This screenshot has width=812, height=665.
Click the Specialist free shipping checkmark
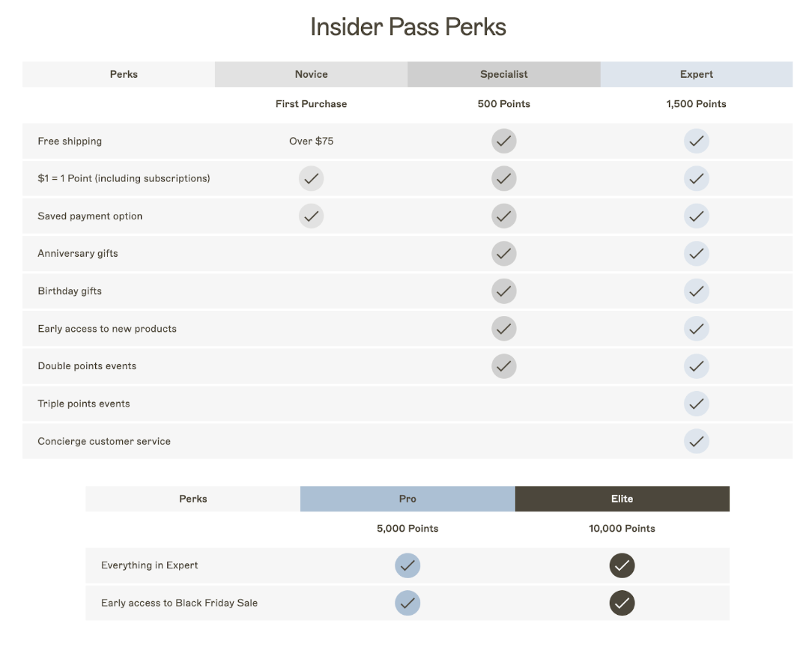(503, 141)
